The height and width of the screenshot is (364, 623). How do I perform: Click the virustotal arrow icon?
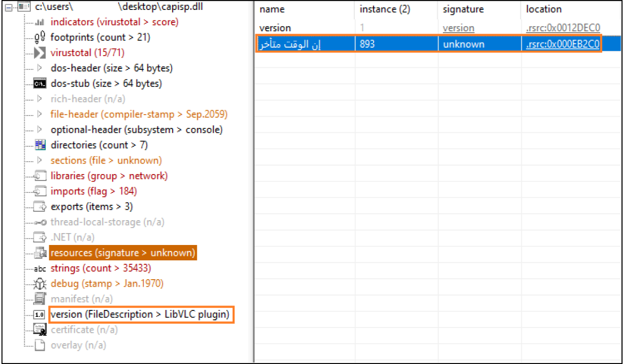click(41, 53)
